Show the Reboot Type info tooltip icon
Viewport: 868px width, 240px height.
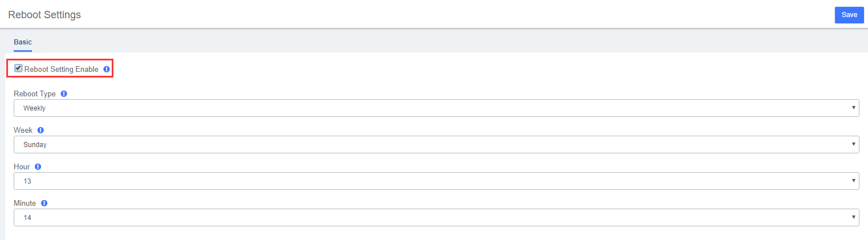pos(64,93)
